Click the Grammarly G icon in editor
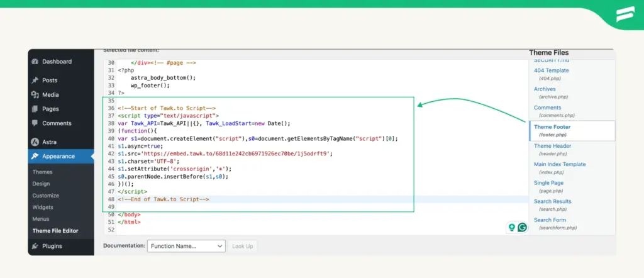 click(x=522, y=228)
